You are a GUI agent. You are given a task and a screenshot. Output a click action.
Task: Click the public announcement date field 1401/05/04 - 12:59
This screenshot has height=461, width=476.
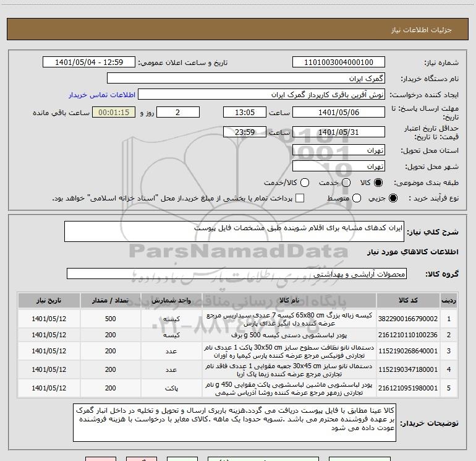point(89,62)
